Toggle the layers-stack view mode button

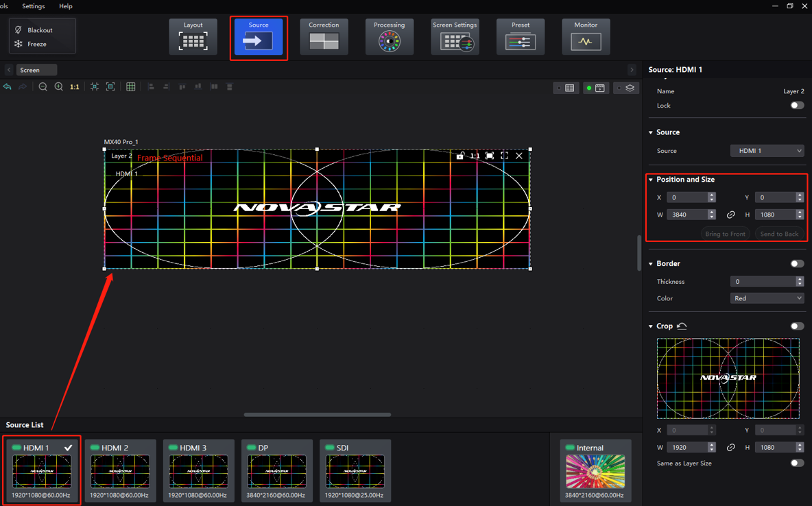click(x=625, y=88)
